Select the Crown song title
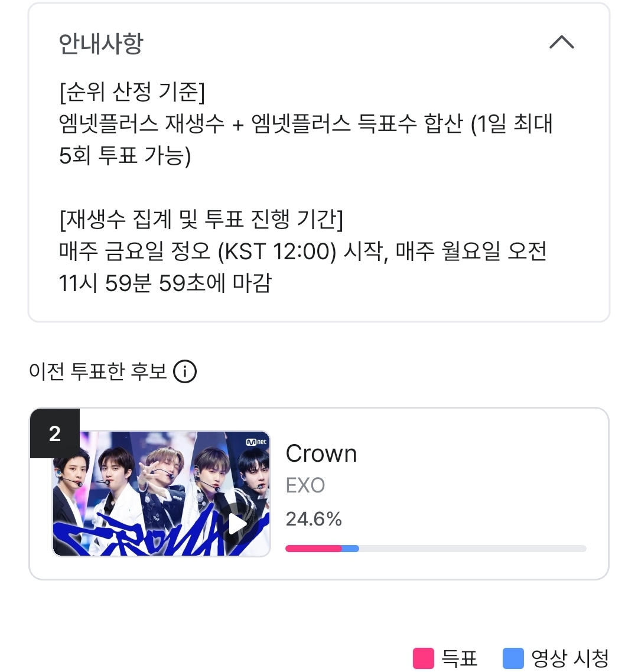This screenshot has height=672, width=638. (321, 454)
